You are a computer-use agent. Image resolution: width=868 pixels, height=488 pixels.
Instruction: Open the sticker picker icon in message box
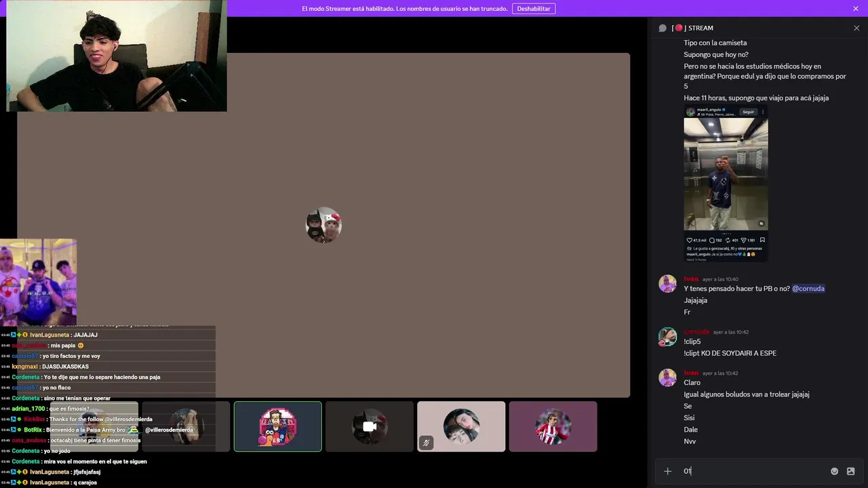[x=851, y=471]
